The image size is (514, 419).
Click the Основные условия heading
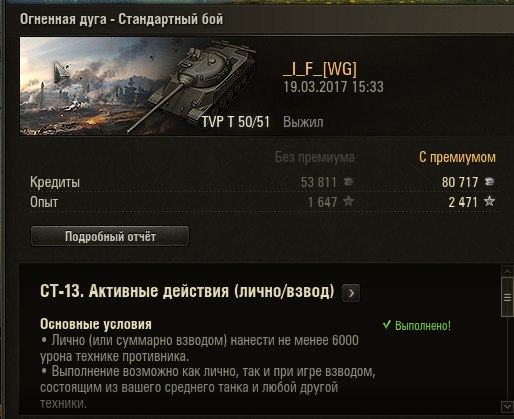(x=96, y=324)
